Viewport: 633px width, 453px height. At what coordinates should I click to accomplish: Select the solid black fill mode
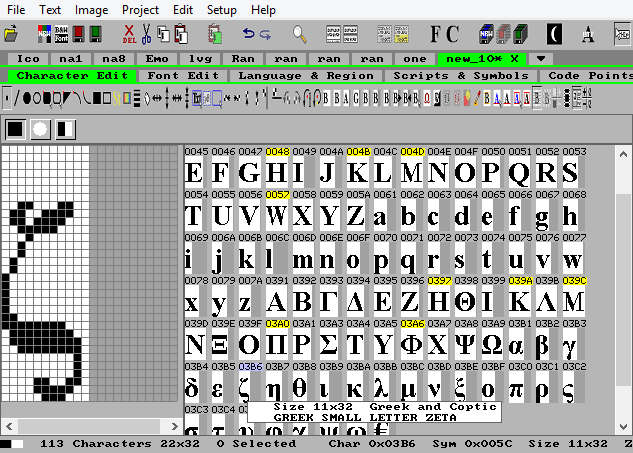coord(16,129)
